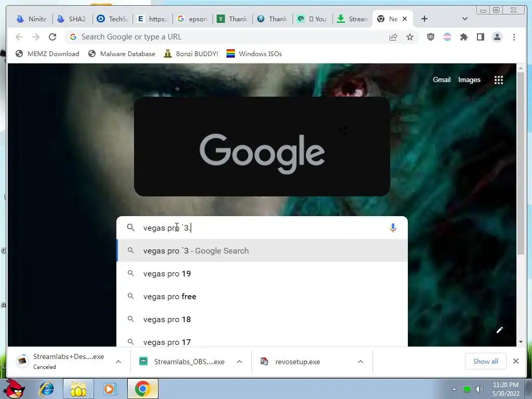Start voice search with the microphone

tap(393, 228)
